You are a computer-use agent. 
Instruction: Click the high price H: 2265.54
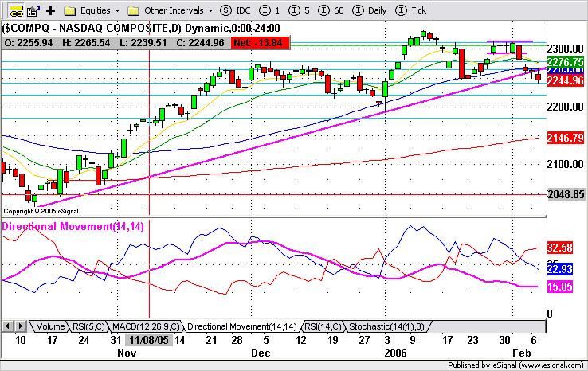[86, 43]
